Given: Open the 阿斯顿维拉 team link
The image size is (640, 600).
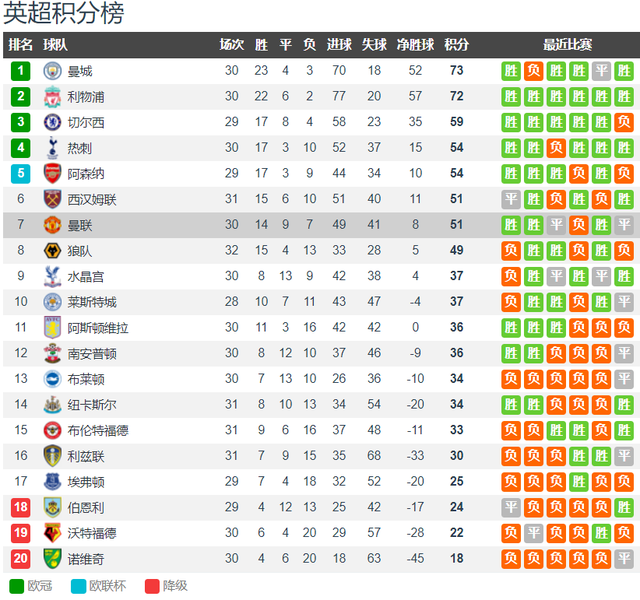Looking at the screenshot, I should 98,328.
